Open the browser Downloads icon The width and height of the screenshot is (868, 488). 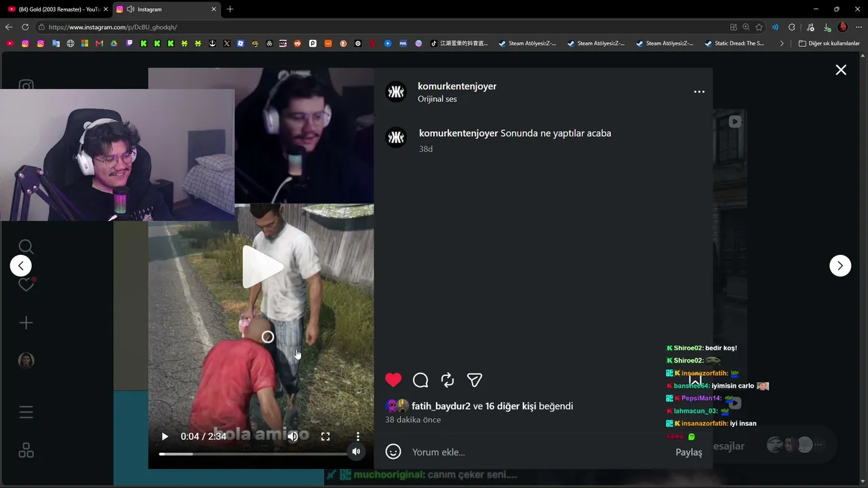coord(827,27)
